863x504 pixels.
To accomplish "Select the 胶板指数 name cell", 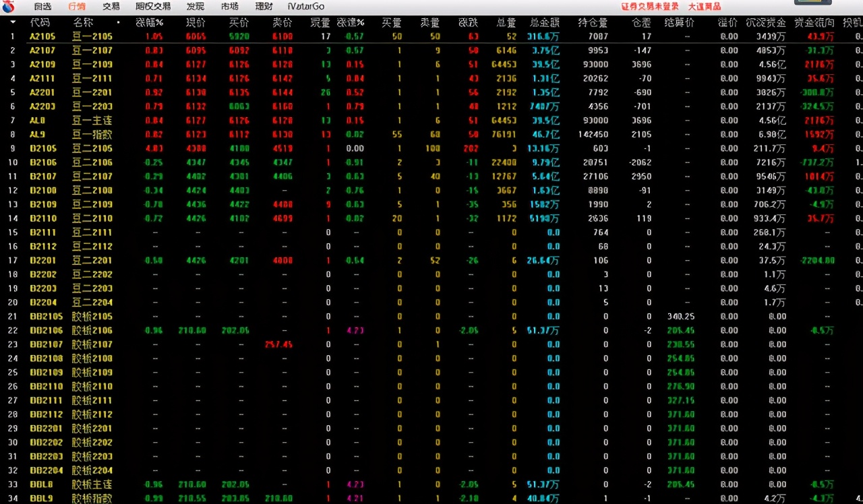I will pos(92,499).
